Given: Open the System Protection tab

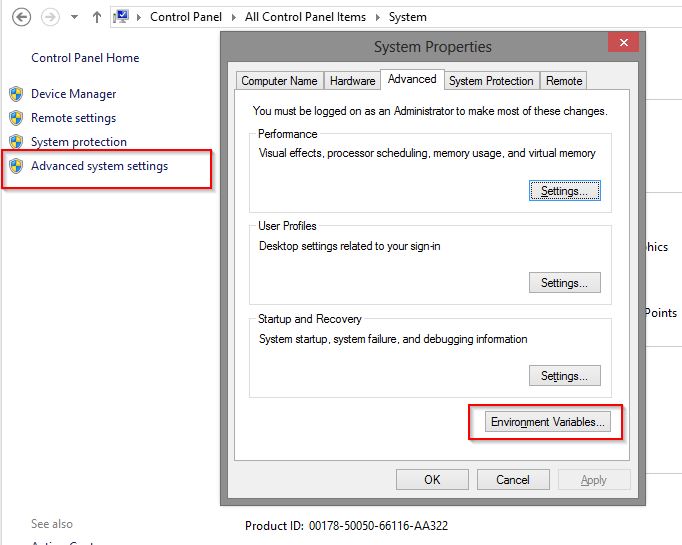Looking at the screenshot, I should coord(491,81).
